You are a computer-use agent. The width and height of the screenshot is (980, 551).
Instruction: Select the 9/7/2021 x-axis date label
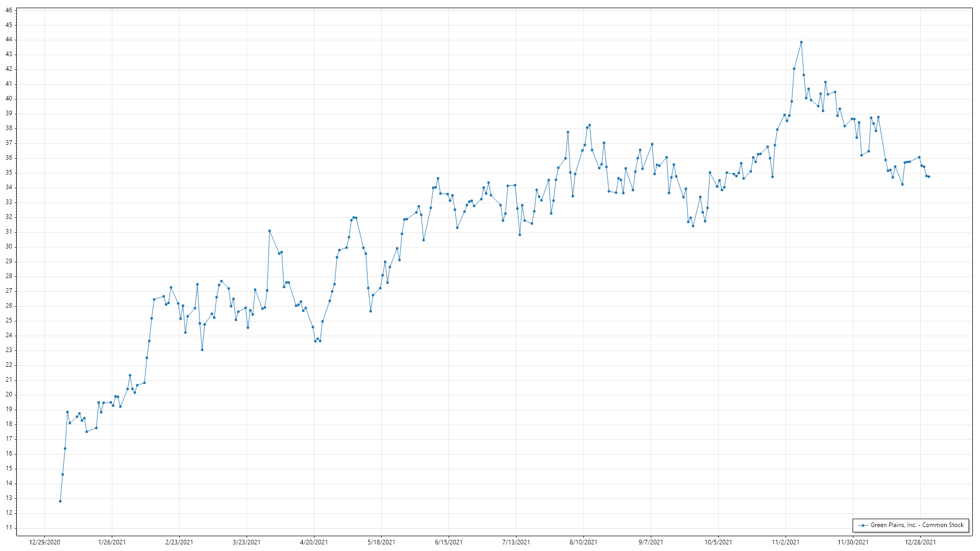pyautogui.click(x=651, y=542)
